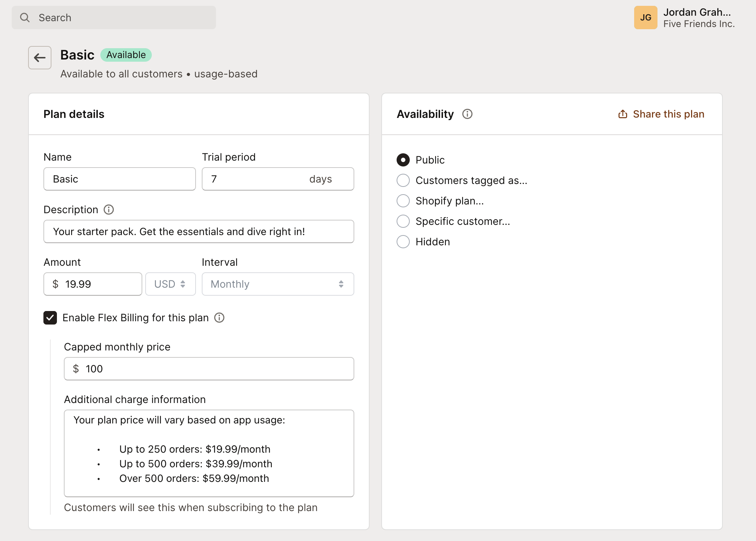The height and width of the screenshot is (541, 756).
Task: Click the search magnifier icon
Action: pyautogui.click(x=25, y=17)
